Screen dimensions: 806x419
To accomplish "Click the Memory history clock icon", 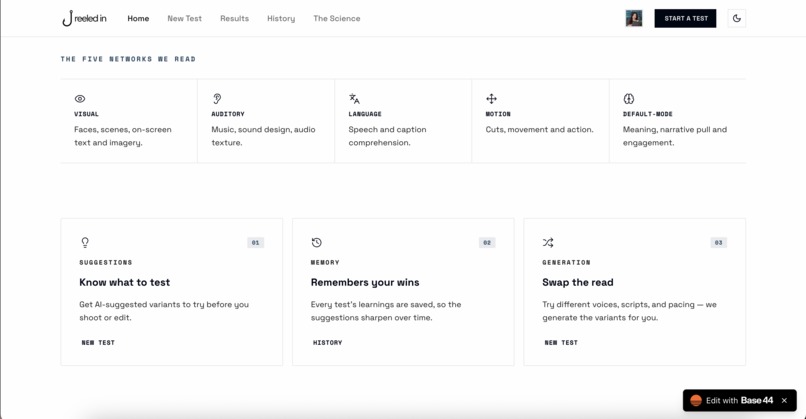I will point(317,242).
